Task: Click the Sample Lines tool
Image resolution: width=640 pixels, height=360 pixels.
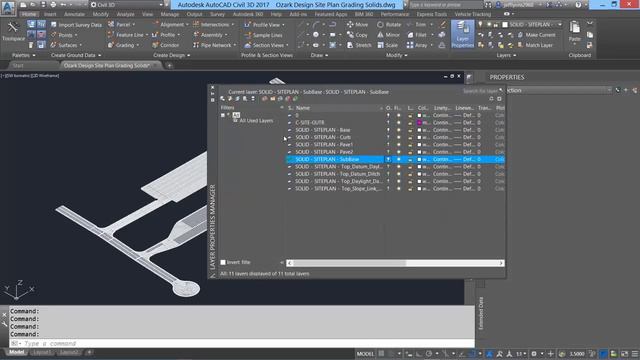Action: (x=263, y=35)
